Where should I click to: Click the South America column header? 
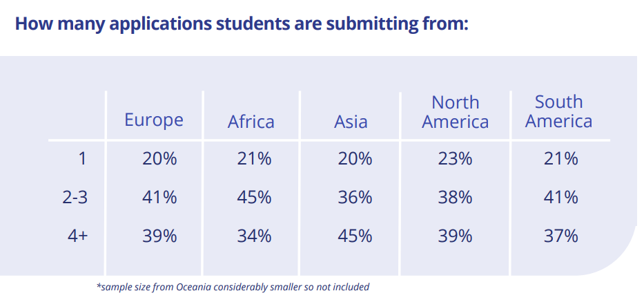[x=558, y=111]
